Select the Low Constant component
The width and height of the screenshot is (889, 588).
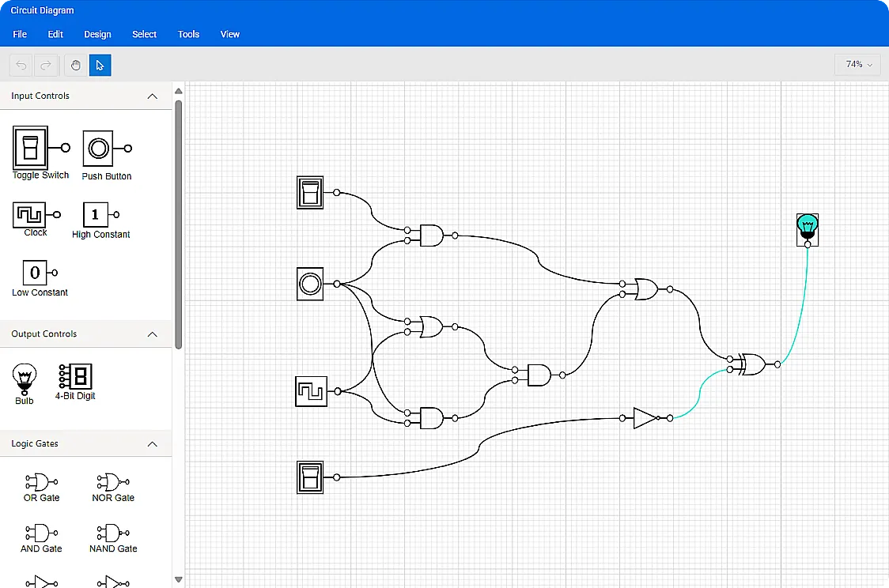pos(35,273)
